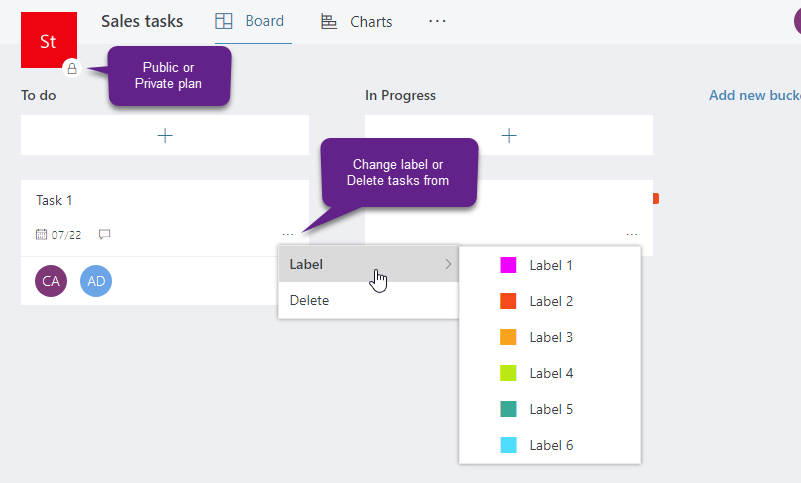Click the red label tag on In Progress card
Viewport: 801px width, 483px height.
[x=656, y=198]
